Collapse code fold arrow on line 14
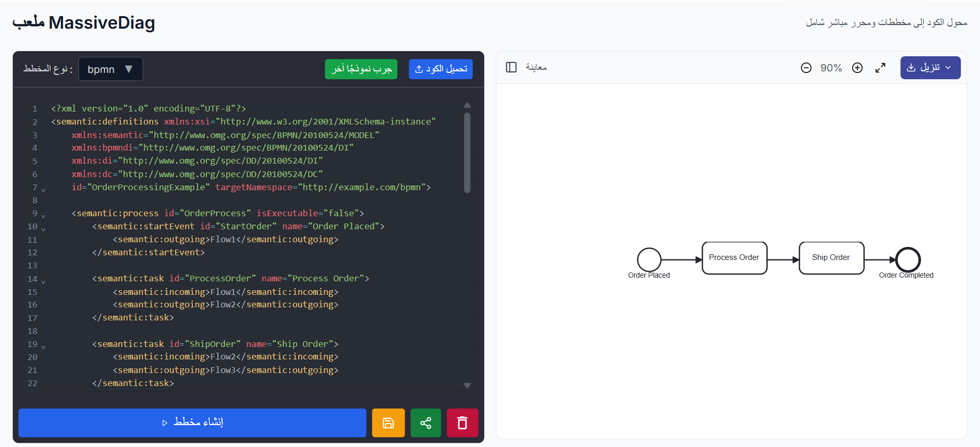The width and height of the screenshot is (980, 447). tap(43, 281)
